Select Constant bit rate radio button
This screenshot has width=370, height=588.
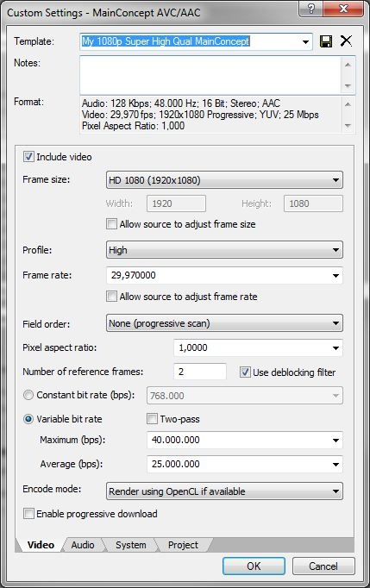(x=28, y=395)
